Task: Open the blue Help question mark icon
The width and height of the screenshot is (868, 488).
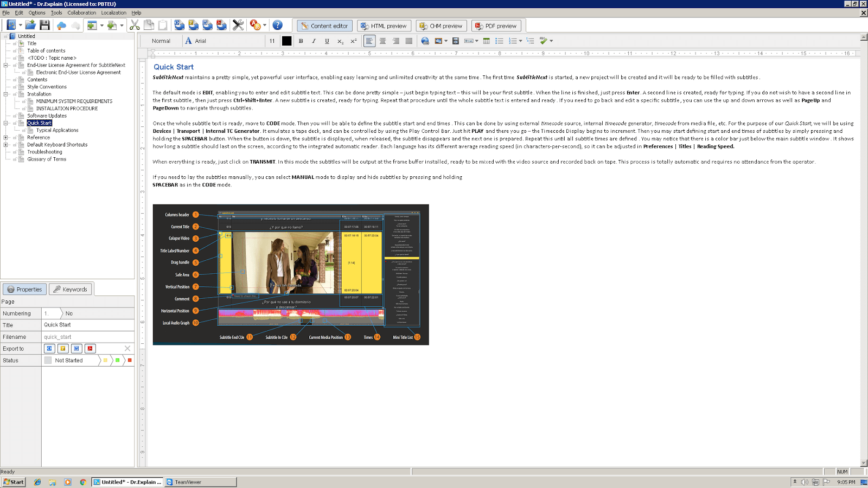Action: pos(277,25)
